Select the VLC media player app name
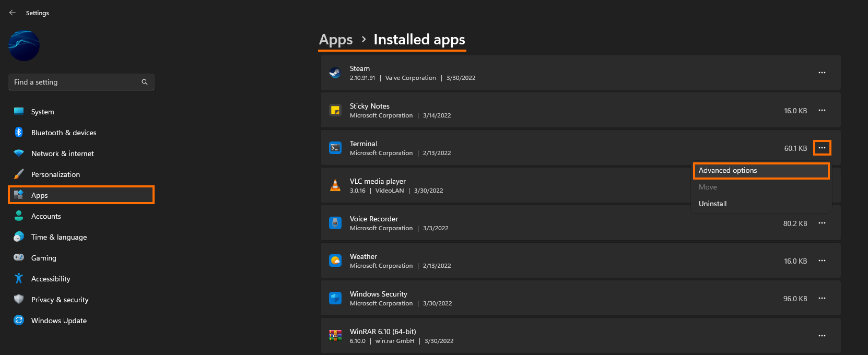868x355 pixels. click(x=378, y=181)
